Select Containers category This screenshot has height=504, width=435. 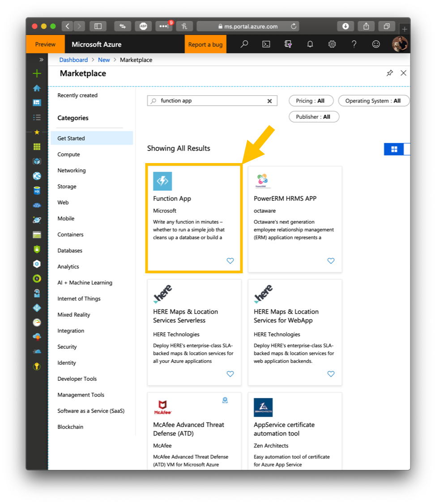(70, 235)
